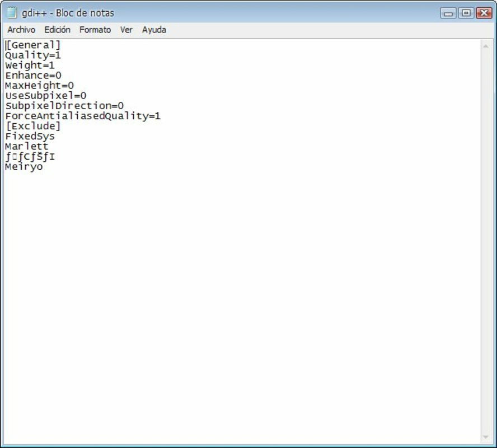Maximize the gdi++ Notepad window

tap(466, 13)
